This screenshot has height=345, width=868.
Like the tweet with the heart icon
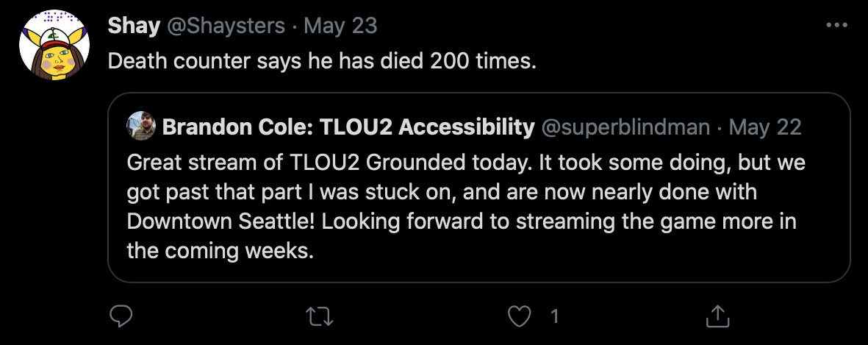pyautogui.click(x=519, y=316)
